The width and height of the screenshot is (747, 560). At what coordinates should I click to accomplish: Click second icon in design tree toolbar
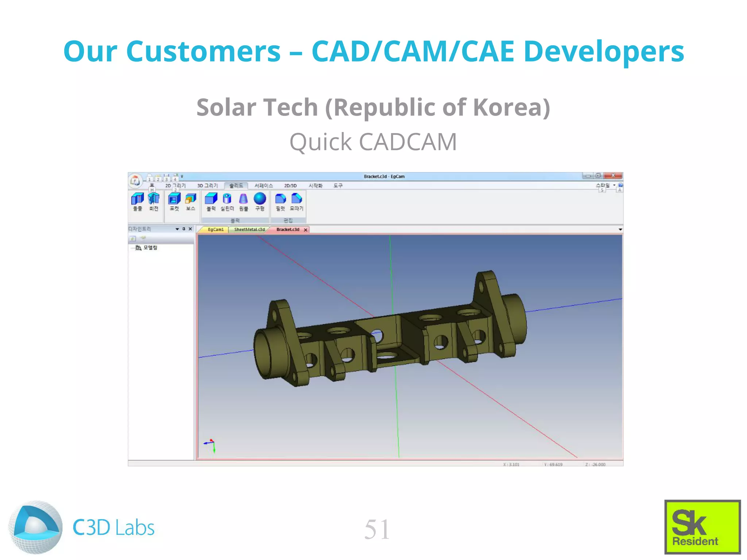pyautogui.click(x=143, y=238)
